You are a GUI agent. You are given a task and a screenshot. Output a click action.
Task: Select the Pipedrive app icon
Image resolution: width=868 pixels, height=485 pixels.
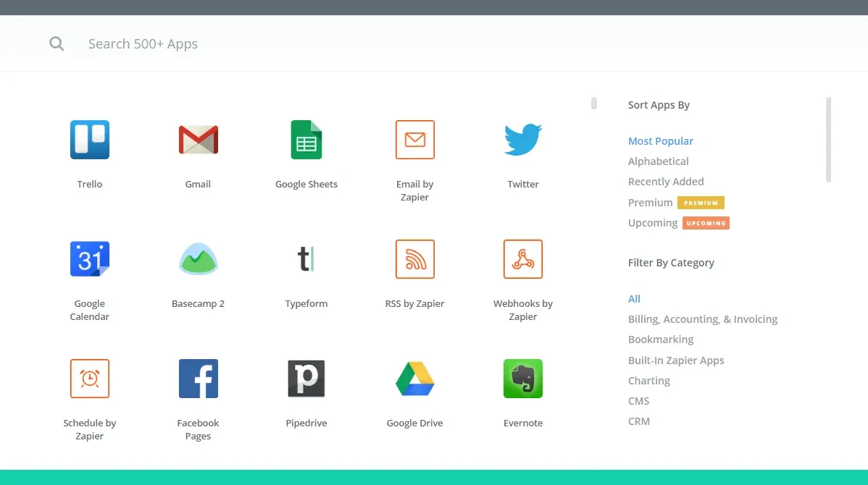306,379
